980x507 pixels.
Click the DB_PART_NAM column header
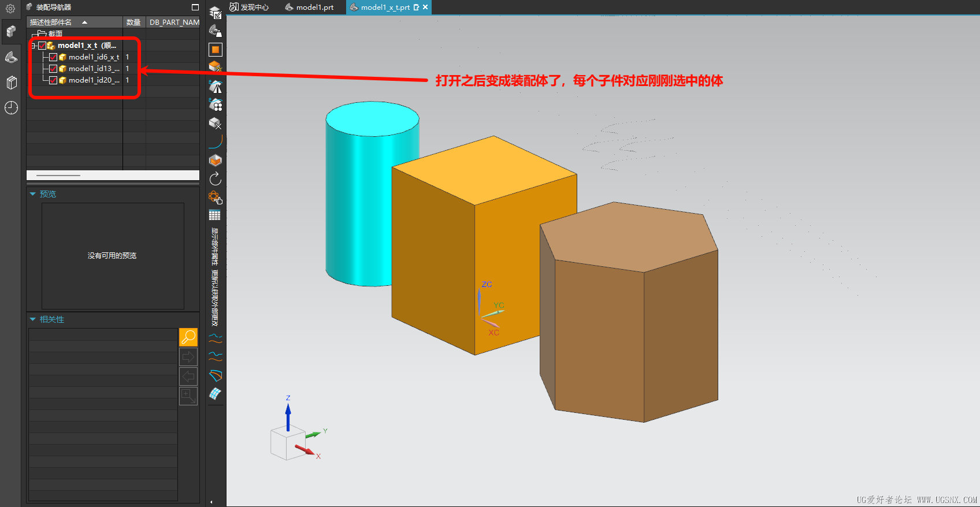pos(174,23)
